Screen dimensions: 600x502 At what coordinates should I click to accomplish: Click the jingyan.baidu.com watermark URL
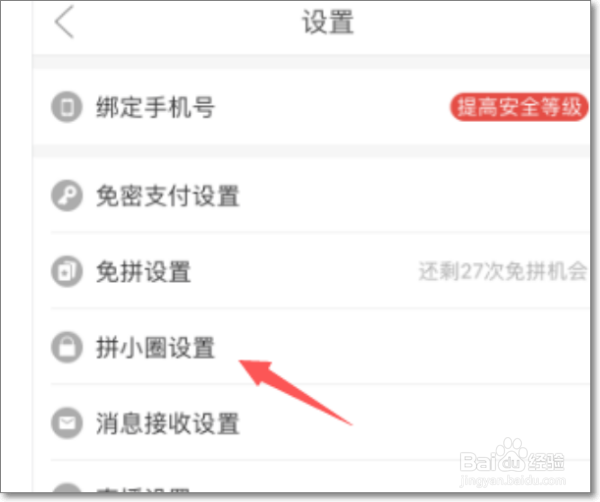pyautogui.click(x=513, y=480)
